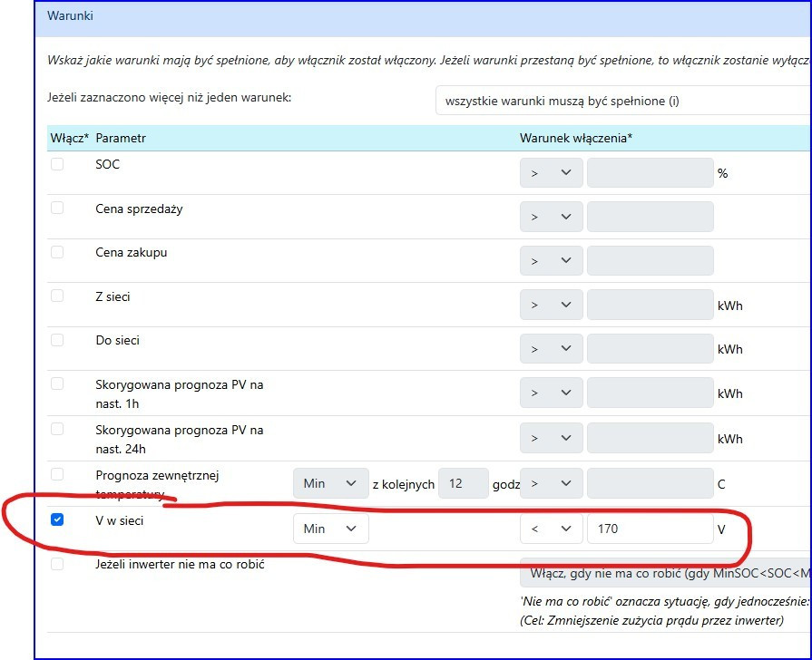This screenshot has width=812, height=660.
Task: Open the 'wszystkie warunki muszą być spełnione' dropdown
Action: coord(622,101)
